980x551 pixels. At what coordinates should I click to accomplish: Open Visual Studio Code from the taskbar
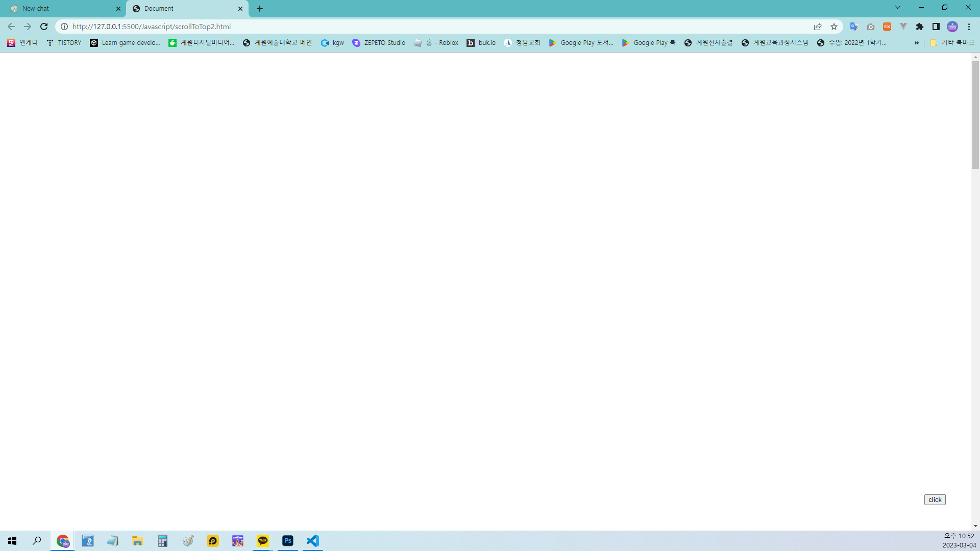(x=313, y=541)
